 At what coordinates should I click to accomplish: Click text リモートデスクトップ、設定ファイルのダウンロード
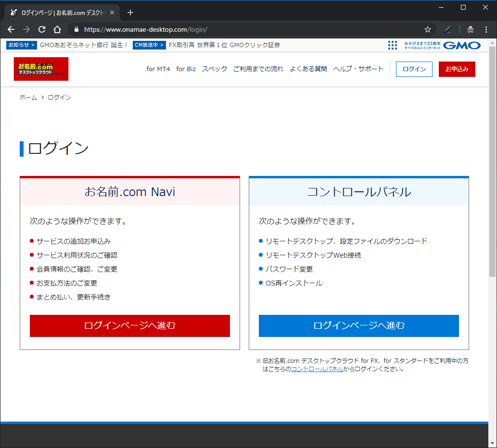[346, 241]
